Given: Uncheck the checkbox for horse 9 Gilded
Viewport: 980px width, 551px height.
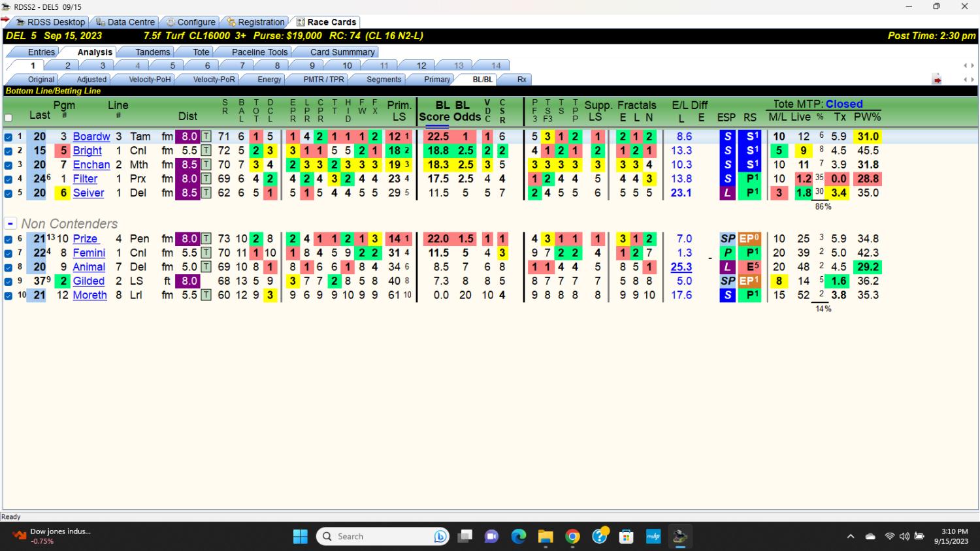Looking at the screenshot, I should [x=8, y=281].
